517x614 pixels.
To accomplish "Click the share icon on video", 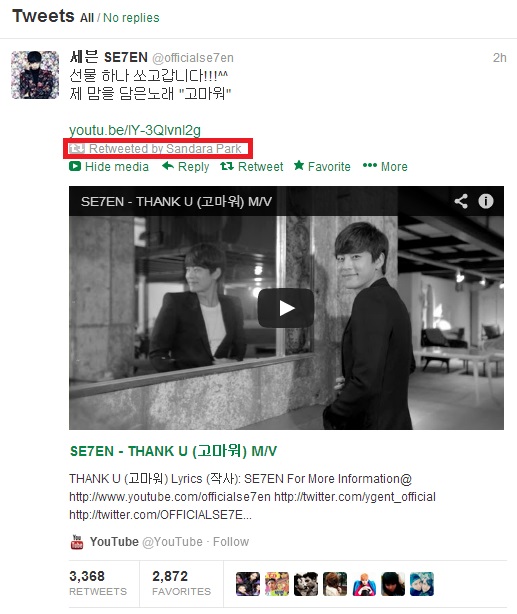I will coord(461,201).
